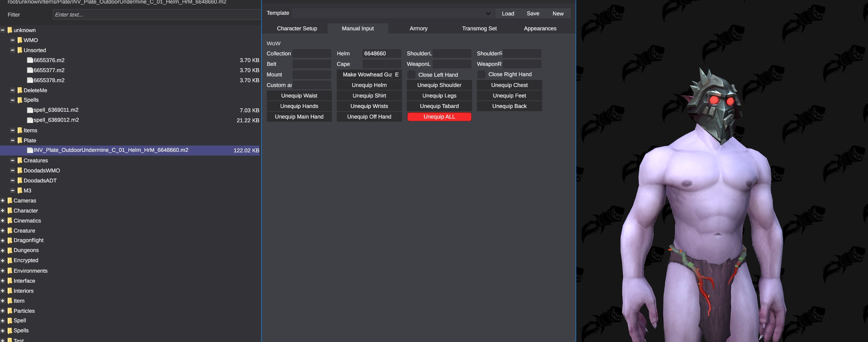868x342 pixels.
Task: Expand the Environments folder
Action: [2, 271]
